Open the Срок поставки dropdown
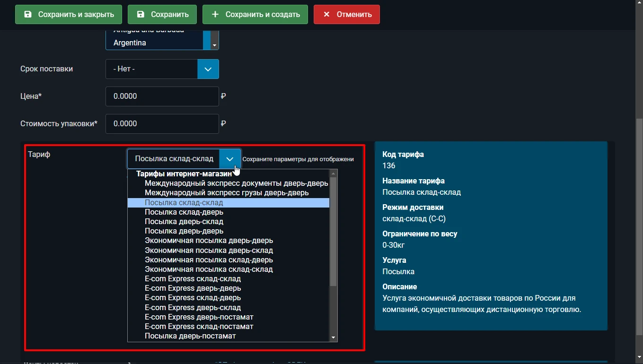The width and height of the screenshot is (643, 364). click(x=162, y=69)
